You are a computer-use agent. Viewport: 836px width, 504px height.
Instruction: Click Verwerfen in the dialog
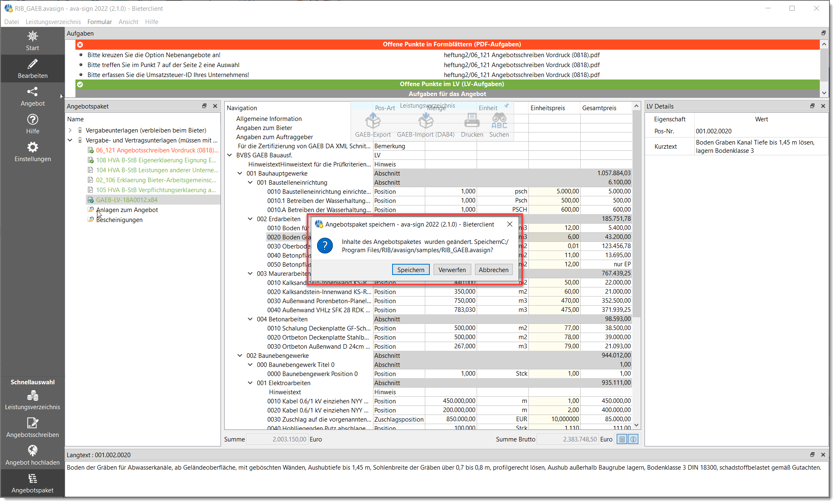452,270
